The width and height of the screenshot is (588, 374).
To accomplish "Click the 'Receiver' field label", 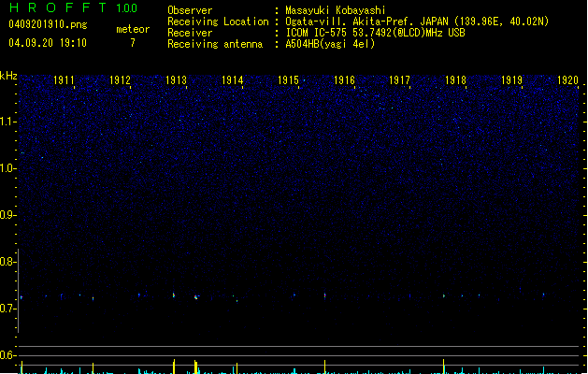I will pyautogui.click(x=190, y=33).
